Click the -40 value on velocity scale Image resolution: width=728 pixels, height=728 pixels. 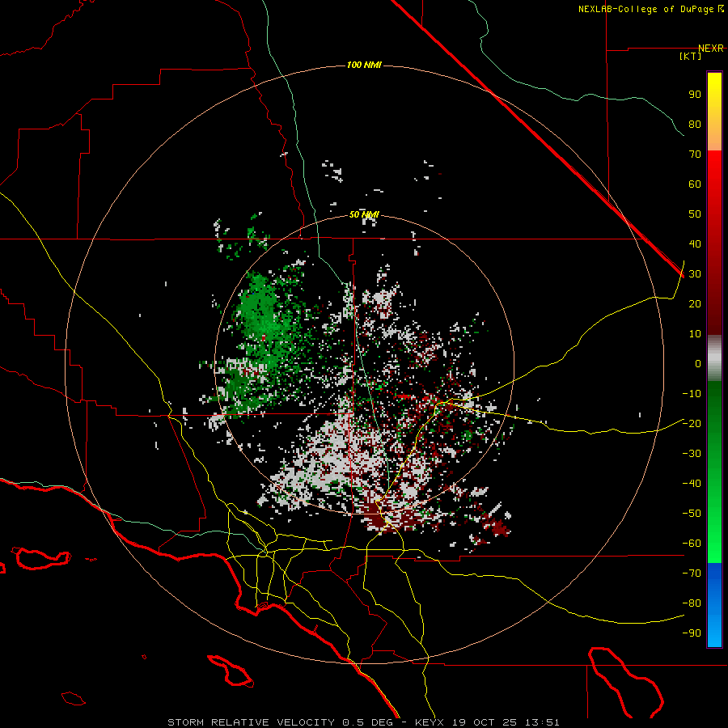[x=692, y=484]
